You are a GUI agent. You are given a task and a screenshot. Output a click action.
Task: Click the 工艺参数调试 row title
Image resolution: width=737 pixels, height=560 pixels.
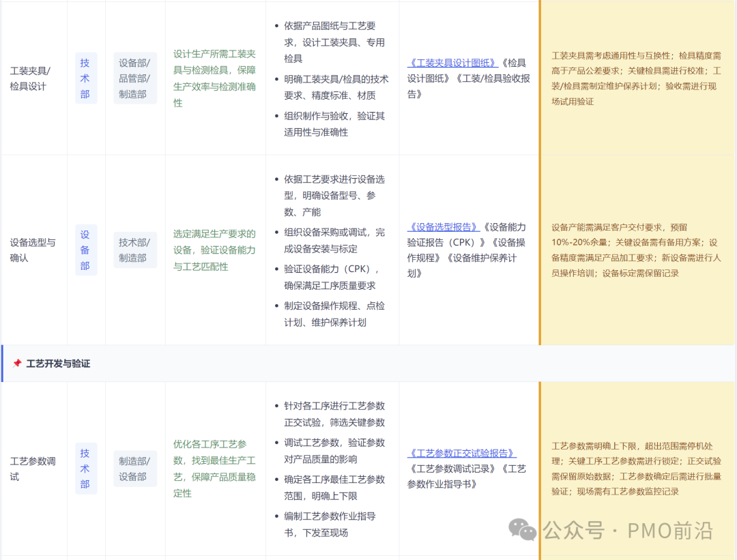point(31,469)
